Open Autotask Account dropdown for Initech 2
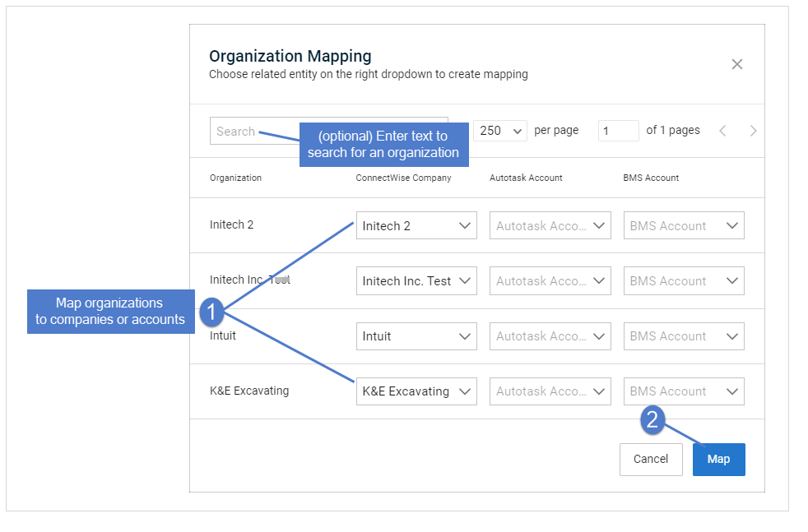 click(550, 225)
